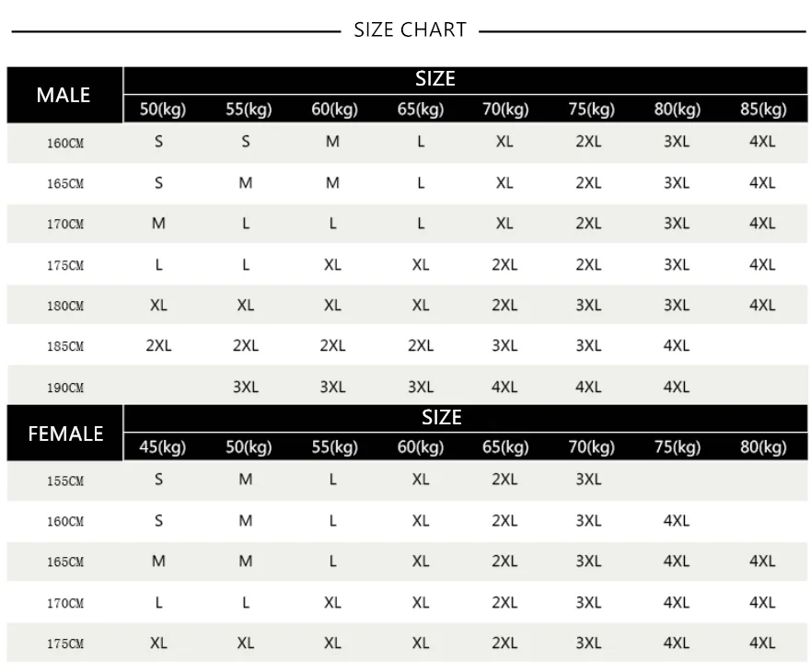Viewport: 811px width, 672px height.
Task: Click the SIZE CHART title text
Action: [x=410, y=29]
